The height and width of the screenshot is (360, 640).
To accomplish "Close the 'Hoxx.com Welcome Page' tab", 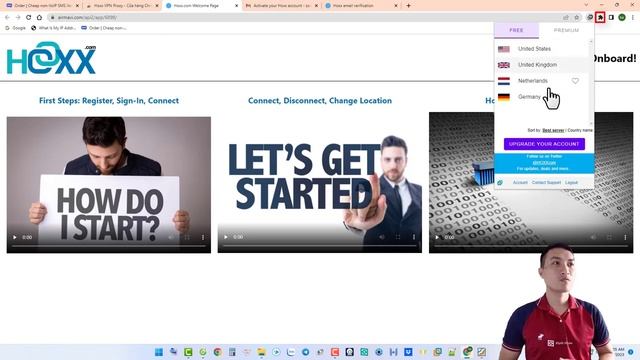I will 236,6.
